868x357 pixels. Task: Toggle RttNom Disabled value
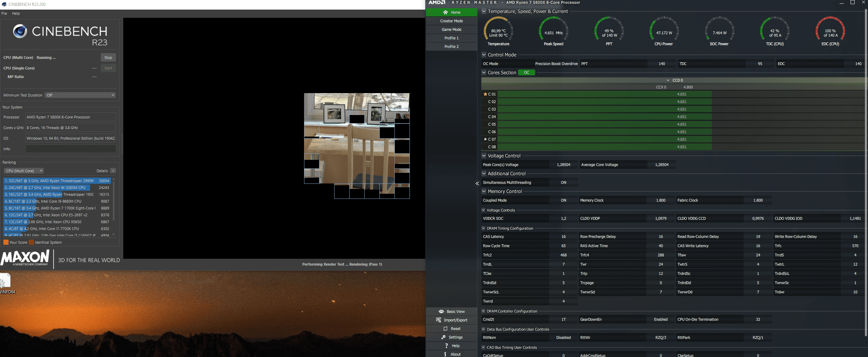pyautogui.click(x=564, y=338)
